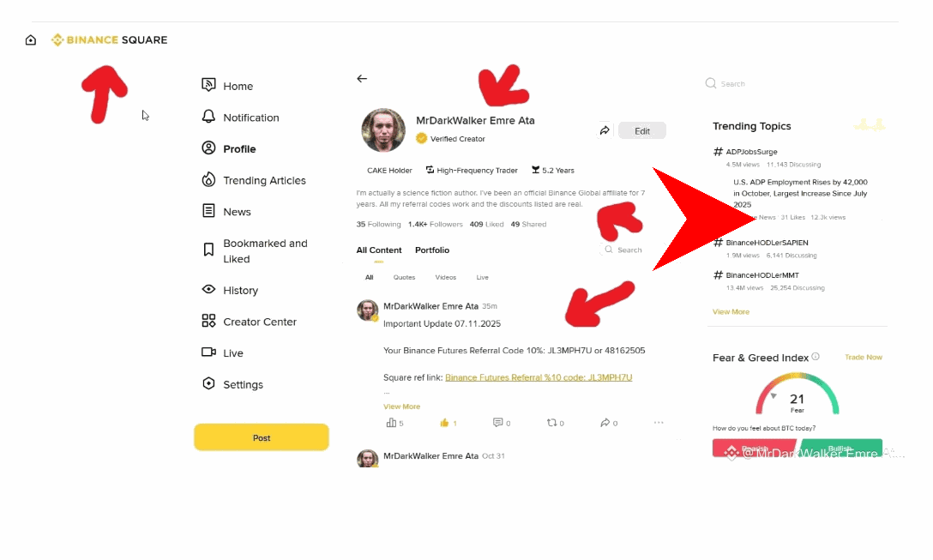
Task: Open the Binance Futures Referral code link
Action: (539, 377)
